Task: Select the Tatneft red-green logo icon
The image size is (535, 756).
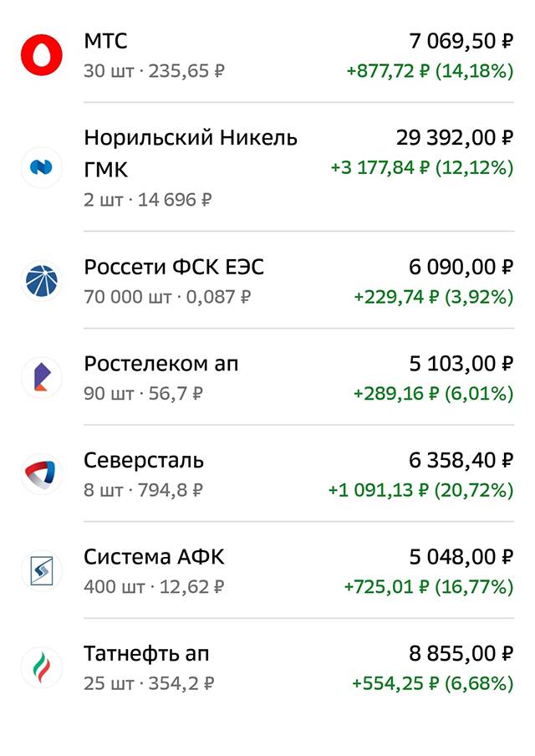Action: [42, 667]
